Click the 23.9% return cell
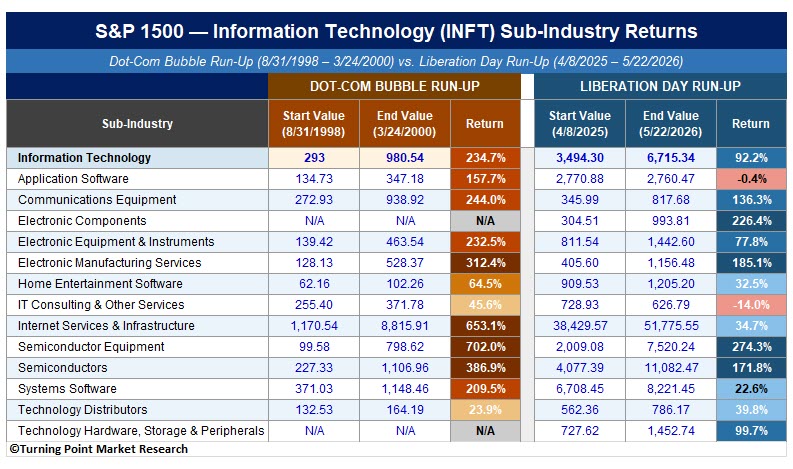 click(486, 410)
